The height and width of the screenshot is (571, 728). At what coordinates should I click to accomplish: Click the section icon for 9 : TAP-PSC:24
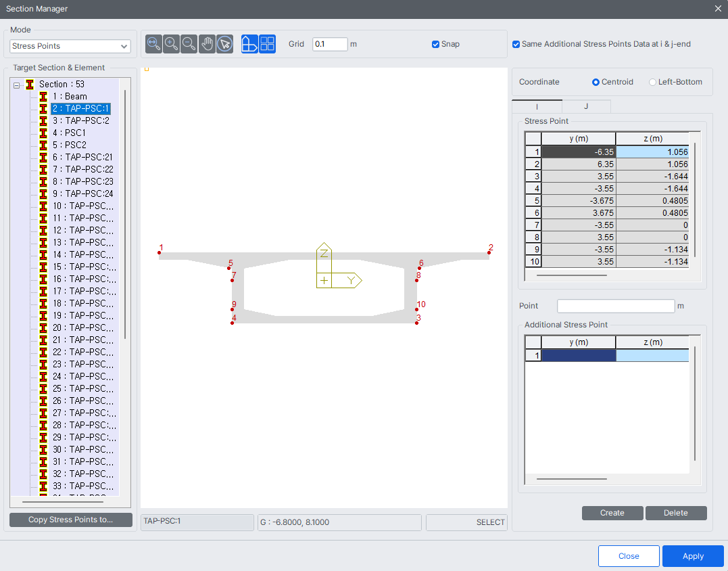click(x=43, y=193)
